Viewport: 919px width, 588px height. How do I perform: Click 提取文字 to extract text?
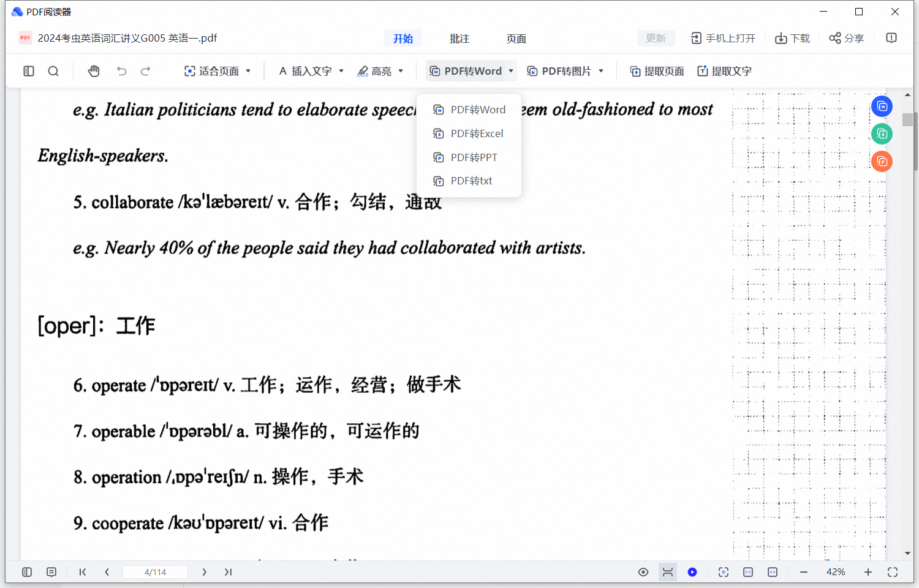click(724, 70)
